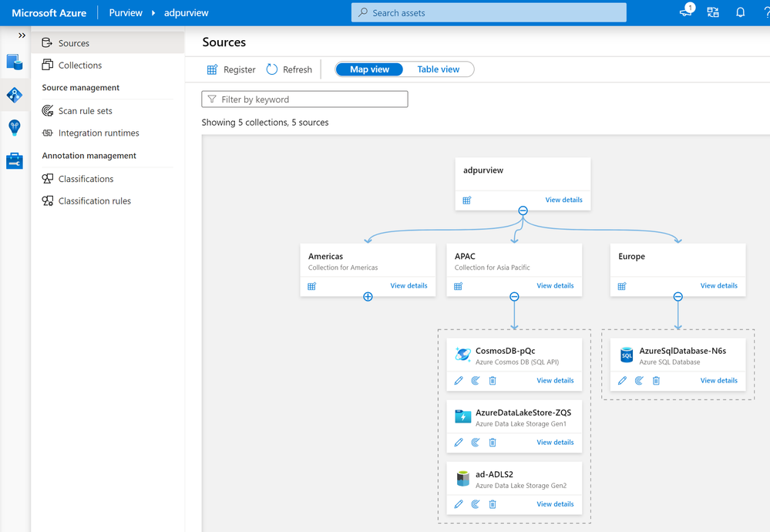
Task: Focus the Filter by keyword field
Action: pos(304,99)
